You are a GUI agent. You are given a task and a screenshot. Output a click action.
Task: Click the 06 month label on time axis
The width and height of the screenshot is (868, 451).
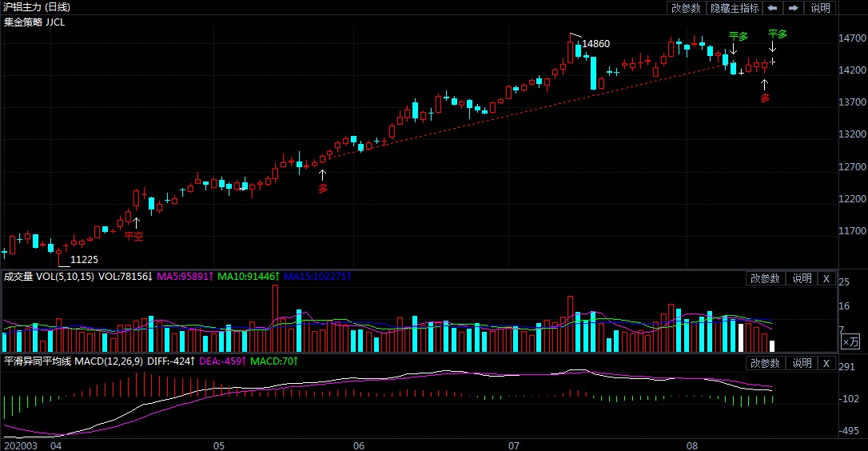pos(359,445)
